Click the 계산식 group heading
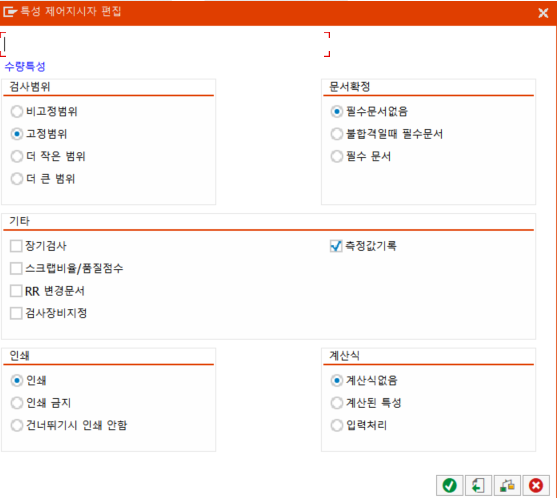 (x=344, y=356)
